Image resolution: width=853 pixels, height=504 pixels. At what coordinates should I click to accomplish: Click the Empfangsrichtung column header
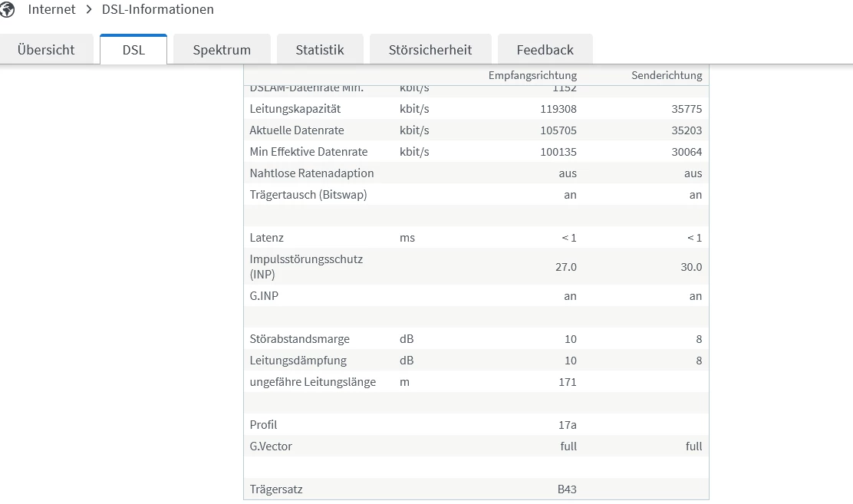tap(532, 75)
